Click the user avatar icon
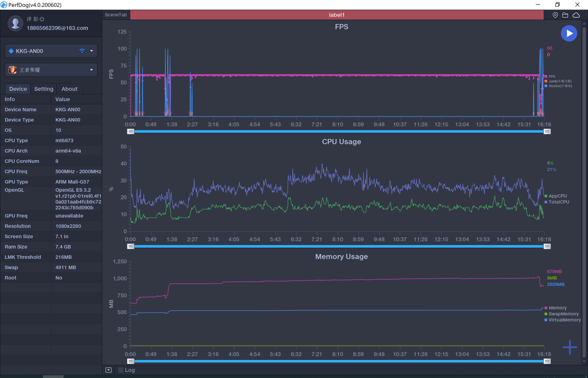This screenshot has height=378, width=588. (x=15, y=23)
